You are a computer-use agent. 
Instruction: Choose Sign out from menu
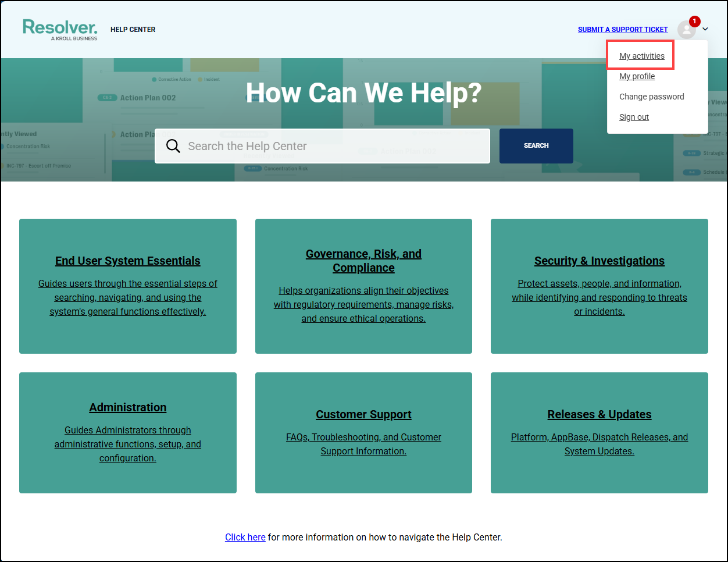(634, 117)
